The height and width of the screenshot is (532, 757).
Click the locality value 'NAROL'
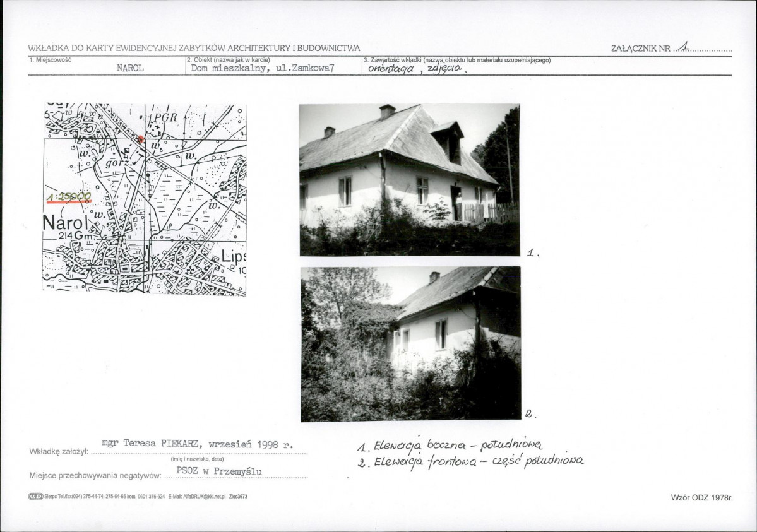click(130, 68)
